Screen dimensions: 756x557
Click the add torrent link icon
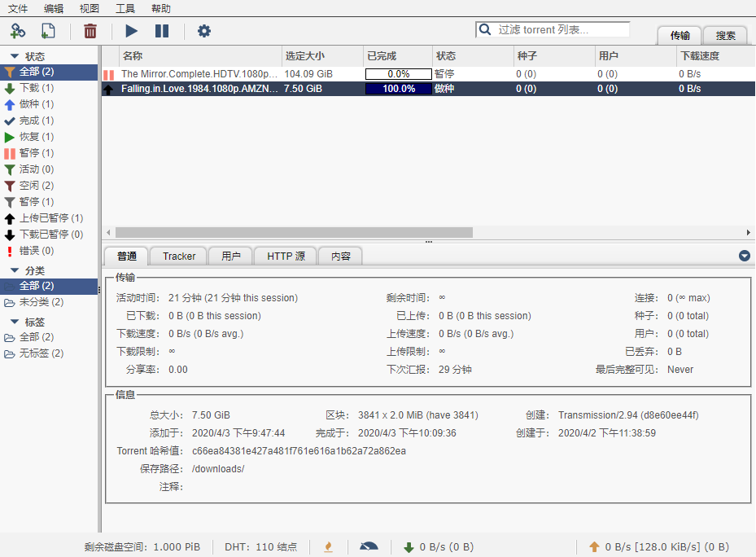coord(17,32)
